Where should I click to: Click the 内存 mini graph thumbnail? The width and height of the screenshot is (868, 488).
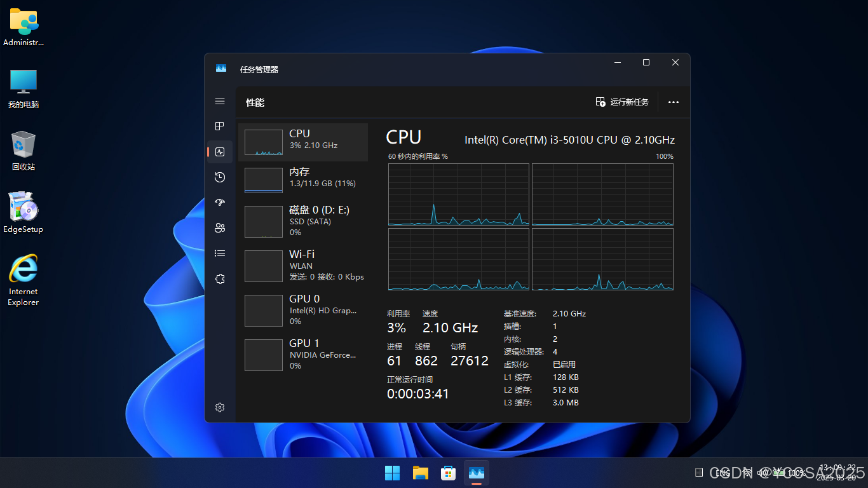[x=264, y=180]
